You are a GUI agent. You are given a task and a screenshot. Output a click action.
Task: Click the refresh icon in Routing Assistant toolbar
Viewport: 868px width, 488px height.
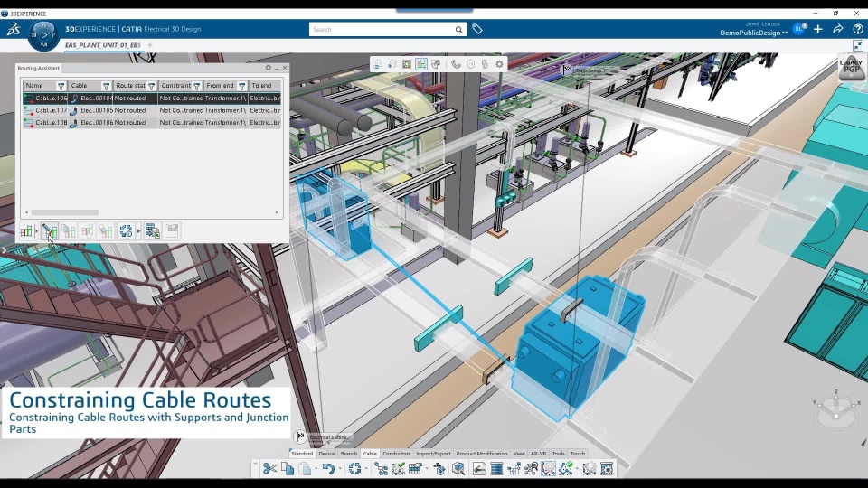click(126, 230)
